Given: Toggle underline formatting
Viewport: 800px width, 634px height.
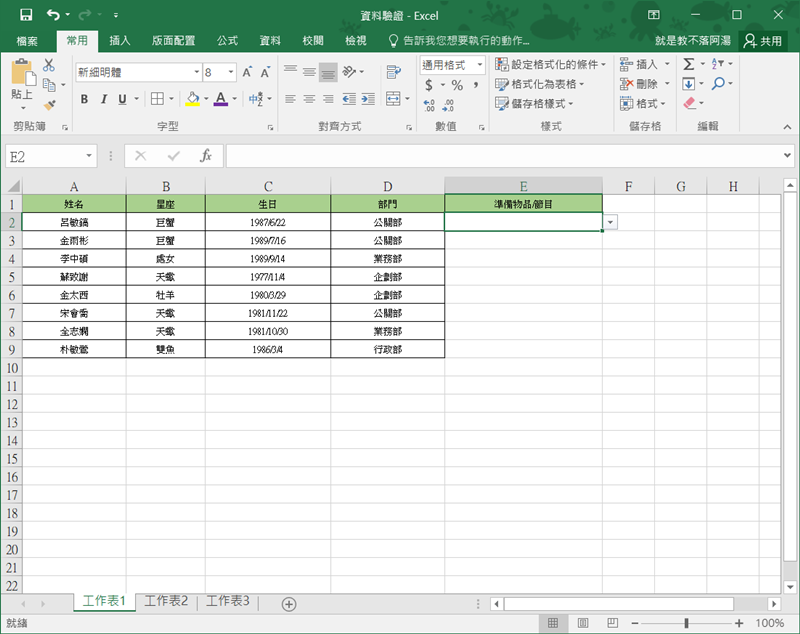Looking at the screenshot, I should (x=122, y=99).
